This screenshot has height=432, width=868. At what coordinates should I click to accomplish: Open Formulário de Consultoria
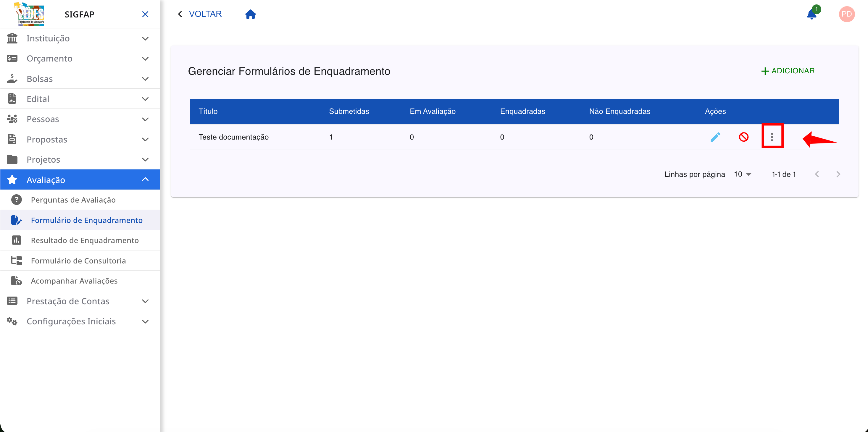coord(78,260)
